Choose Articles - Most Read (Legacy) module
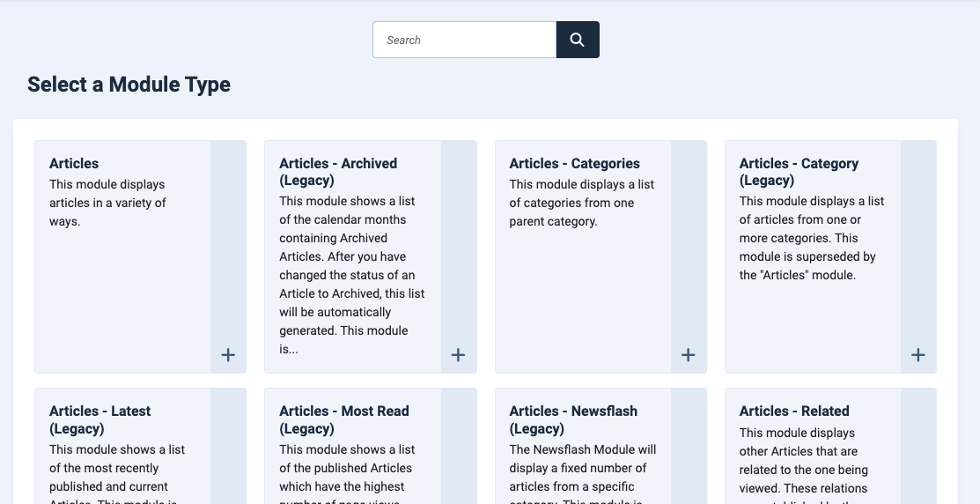 [x=343, y=419]
